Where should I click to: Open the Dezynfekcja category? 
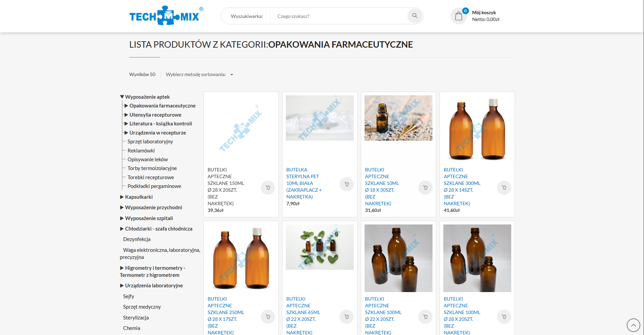(137, 239)
